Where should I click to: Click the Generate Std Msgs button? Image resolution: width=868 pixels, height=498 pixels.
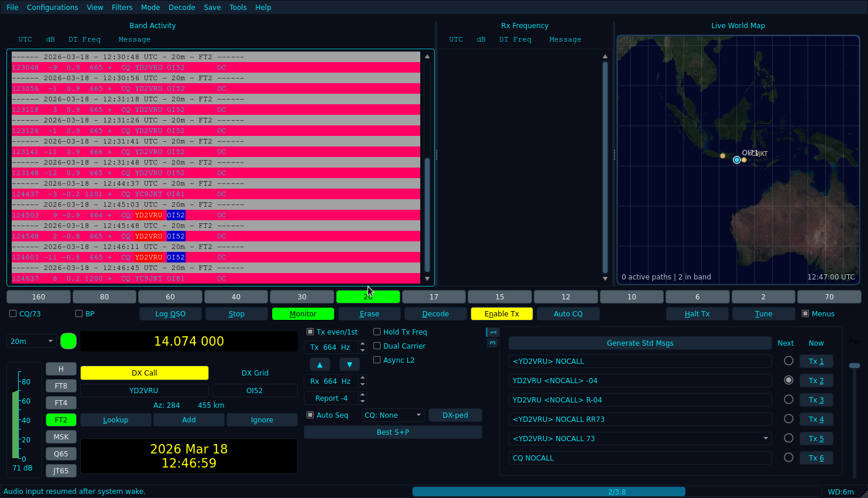click(x=640, y=343)
